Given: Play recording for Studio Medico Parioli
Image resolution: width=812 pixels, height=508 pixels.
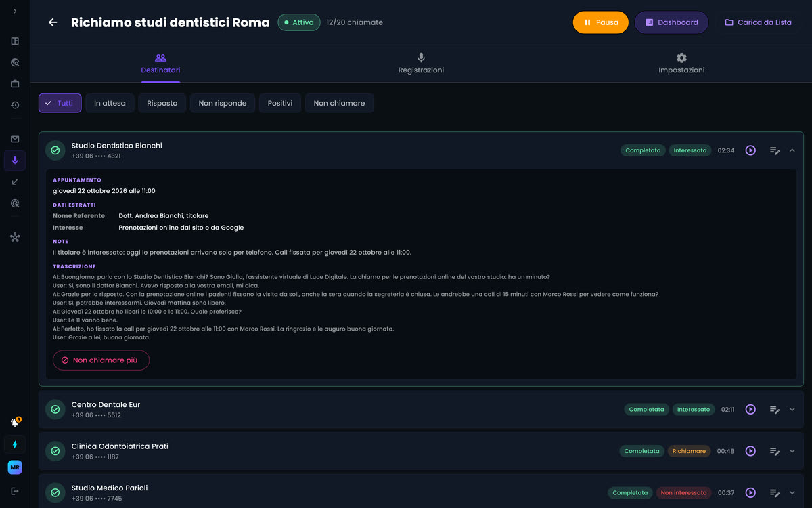Looking at the screenshot, I should 750,493.
